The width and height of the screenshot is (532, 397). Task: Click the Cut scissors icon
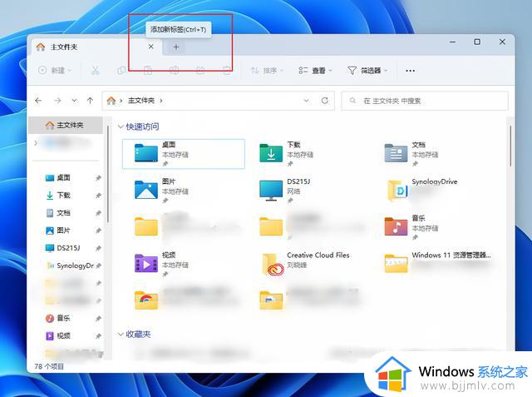click(95, 70)
